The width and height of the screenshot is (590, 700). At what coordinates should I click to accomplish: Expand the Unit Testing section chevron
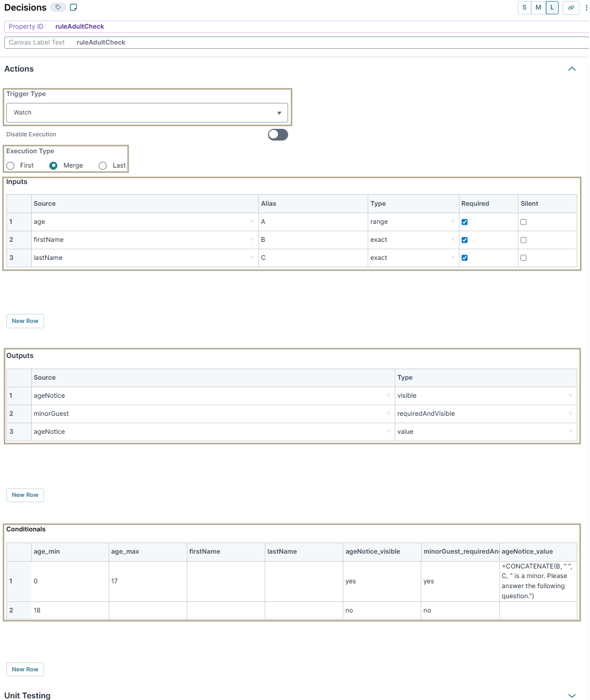pyautogui.click(x=572, y=695)
